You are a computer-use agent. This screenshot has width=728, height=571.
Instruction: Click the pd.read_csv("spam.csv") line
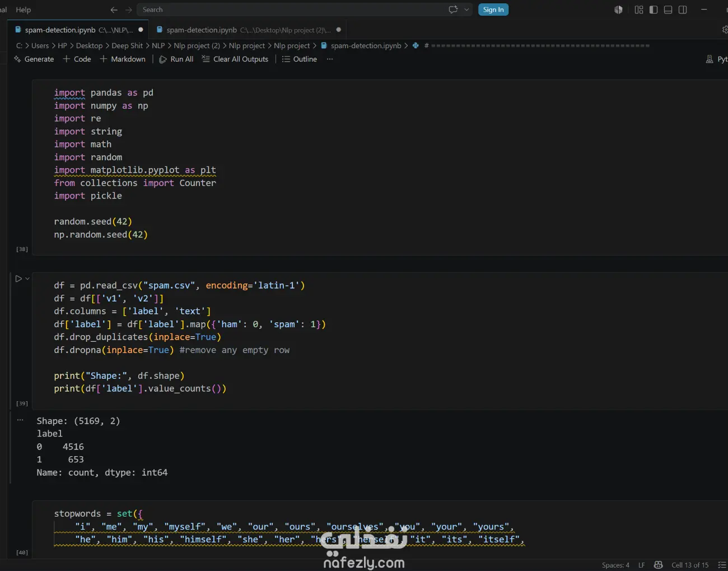point(179,285)
